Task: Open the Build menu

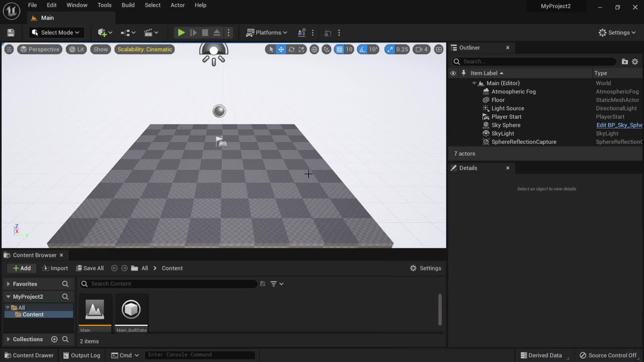Action: pos(128,5)
